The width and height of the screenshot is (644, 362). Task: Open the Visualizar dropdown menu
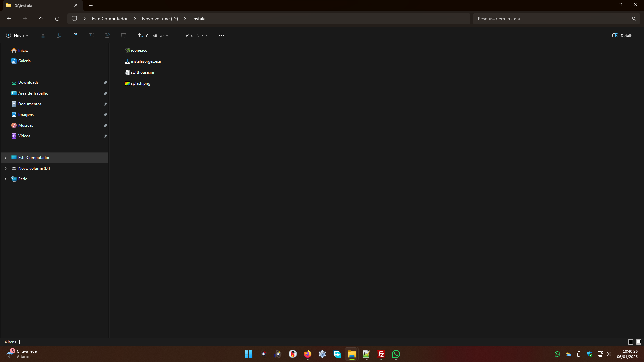193,35
